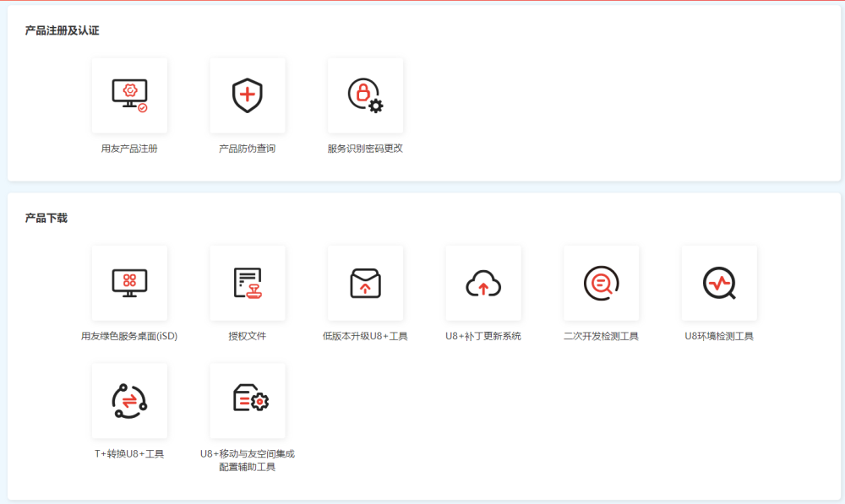845x504 pixels.
Task: Click the 产品防伪查询 shield icon
Action: click(248, 95)
